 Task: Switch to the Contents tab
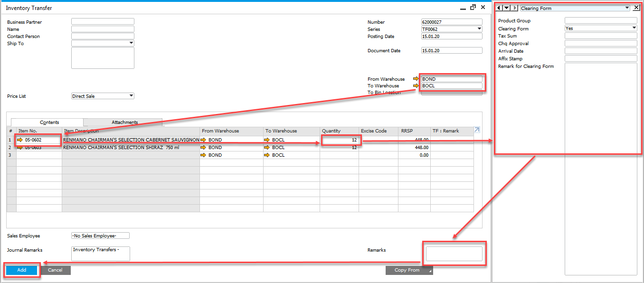[x=49, y=123]
